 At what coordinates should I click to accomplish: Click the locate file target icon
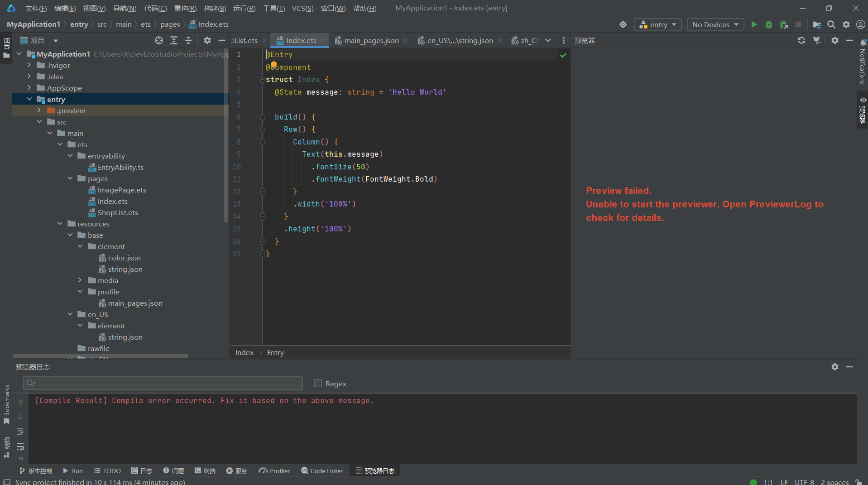tap(158, 40)
